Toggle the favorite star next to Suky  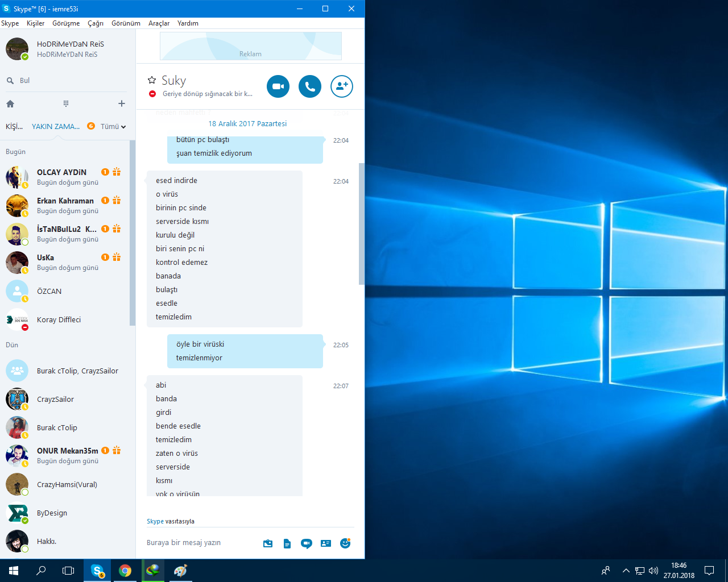pos(152,80)
